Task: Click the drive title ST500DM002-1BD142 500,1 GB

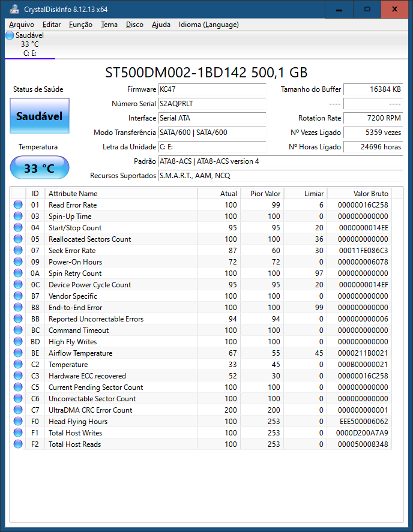Action: [206, 72]
